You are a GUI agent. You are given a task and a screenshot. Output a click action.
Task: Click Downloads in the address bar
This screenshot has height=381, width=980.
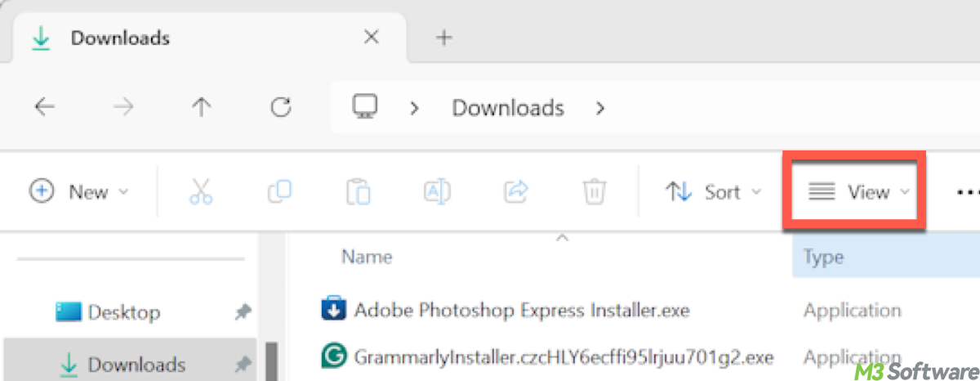click(x=508, y=108)
